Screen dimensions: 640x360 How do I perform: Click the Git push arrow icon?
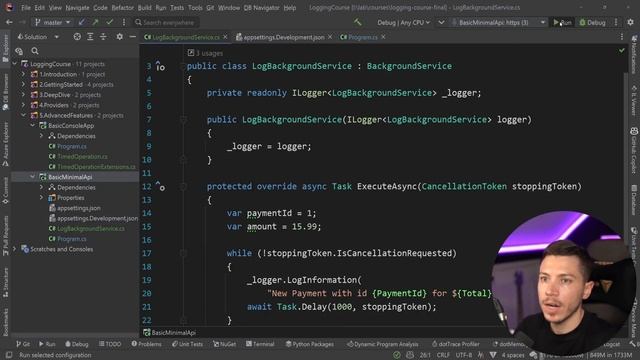[95, 22]
